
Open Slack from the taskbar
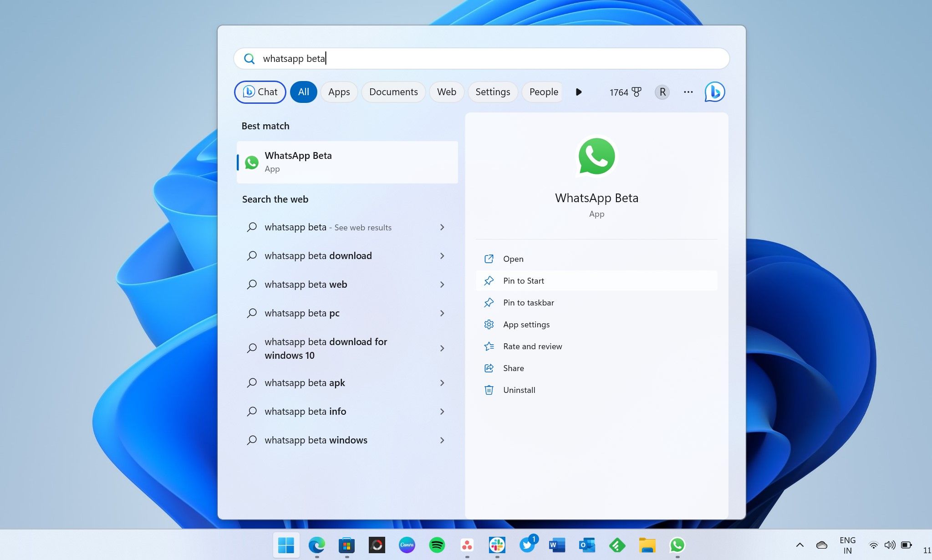(x=497, y=545)
